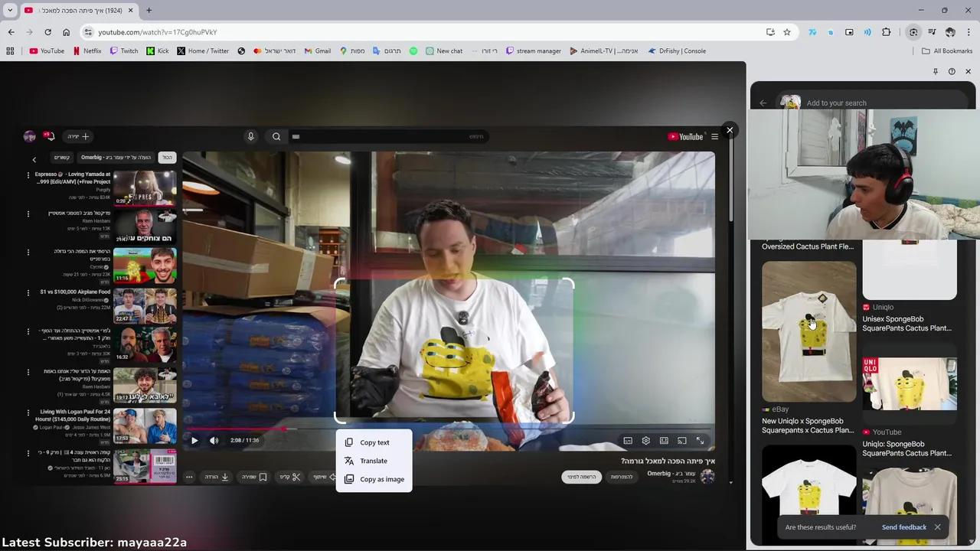Open the Chrome tab search dropdown
Screen dimensions: 980x551
10,10
